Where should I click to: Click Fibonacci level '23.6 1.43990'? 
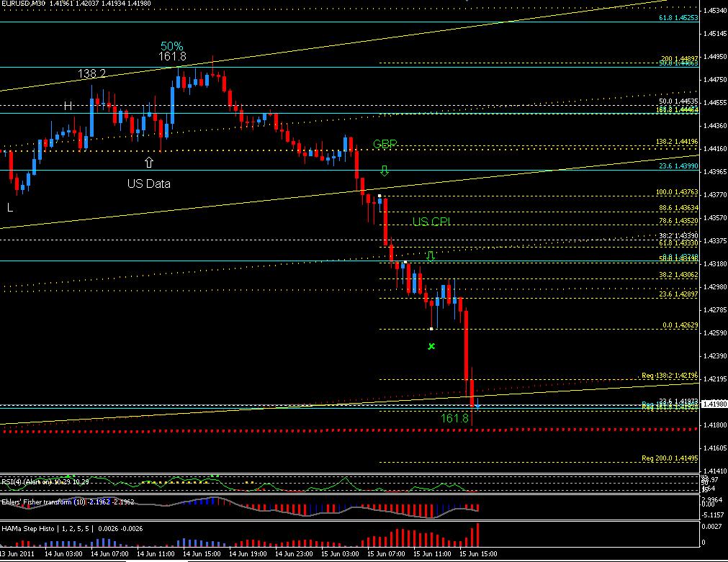coord(678,166)
